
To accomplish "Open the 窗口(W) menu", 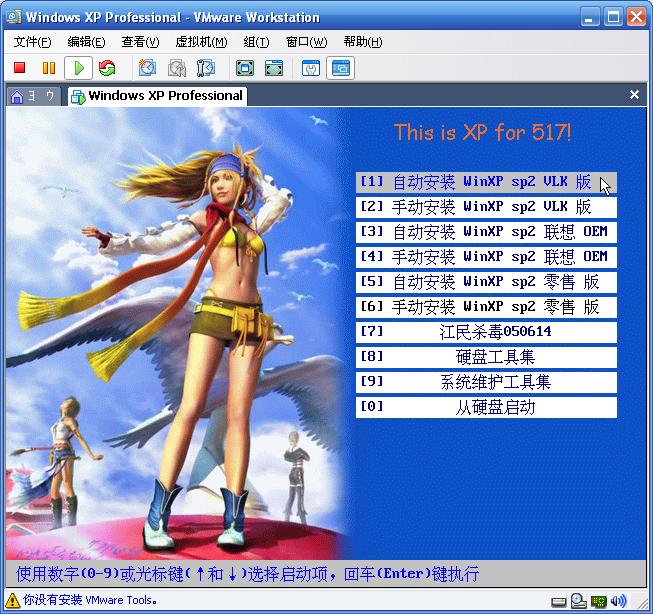I will (x=307, y=42).
